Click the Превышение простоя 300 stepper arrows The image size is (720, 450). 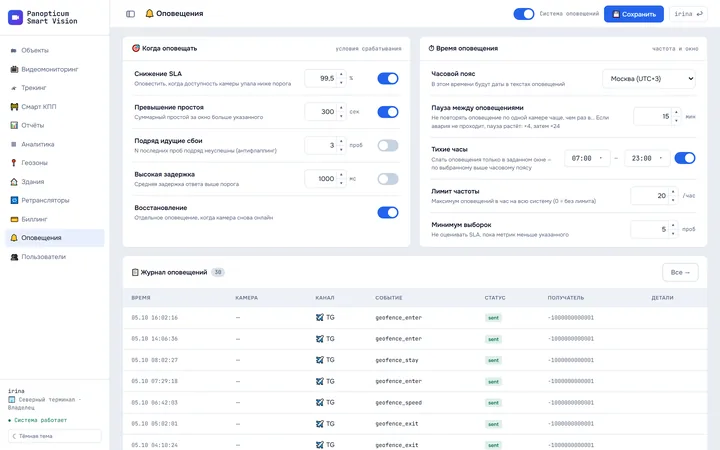click(x=341, y=112)
